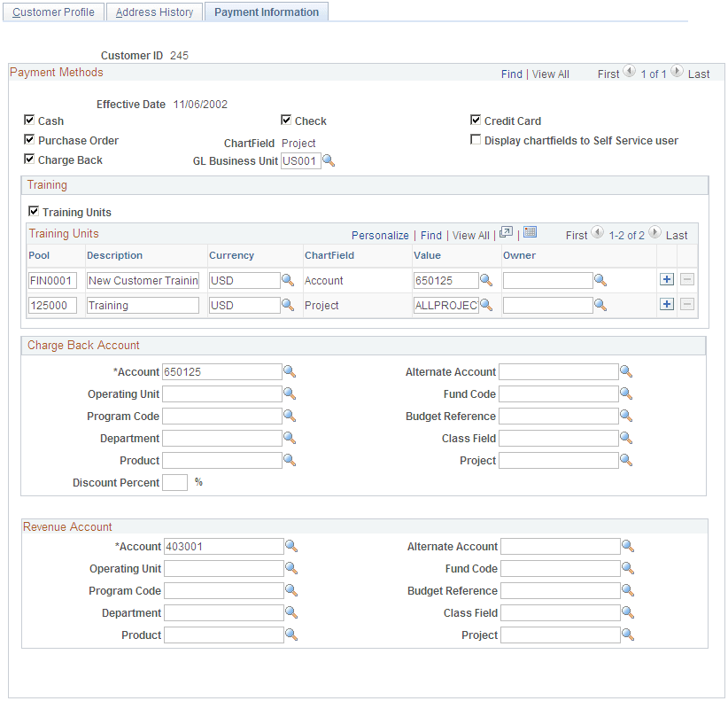
Task: Add a new Training Units row
Action: 666,279
